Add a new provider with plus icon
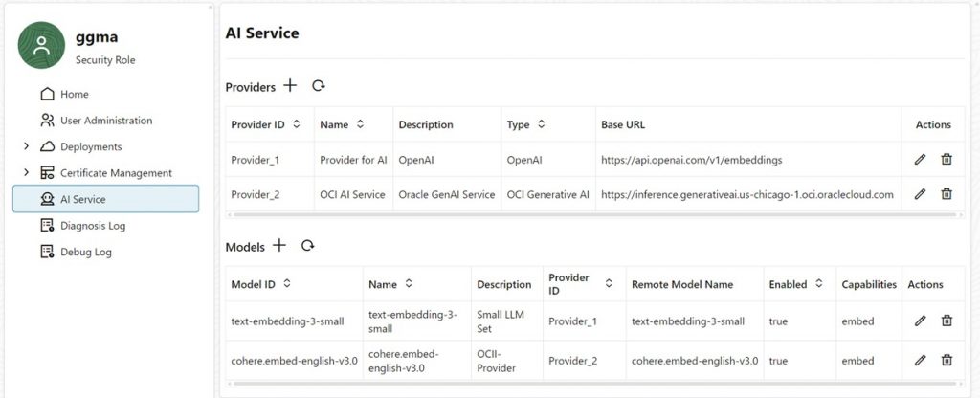Screen dimensions: 980x398 click(291, 86)
